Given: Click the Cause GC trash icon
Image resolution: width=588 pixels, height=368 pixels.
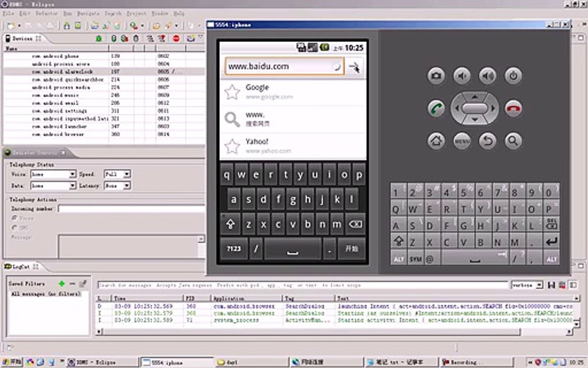Looking at the screenshot, I should click(136, 38).
